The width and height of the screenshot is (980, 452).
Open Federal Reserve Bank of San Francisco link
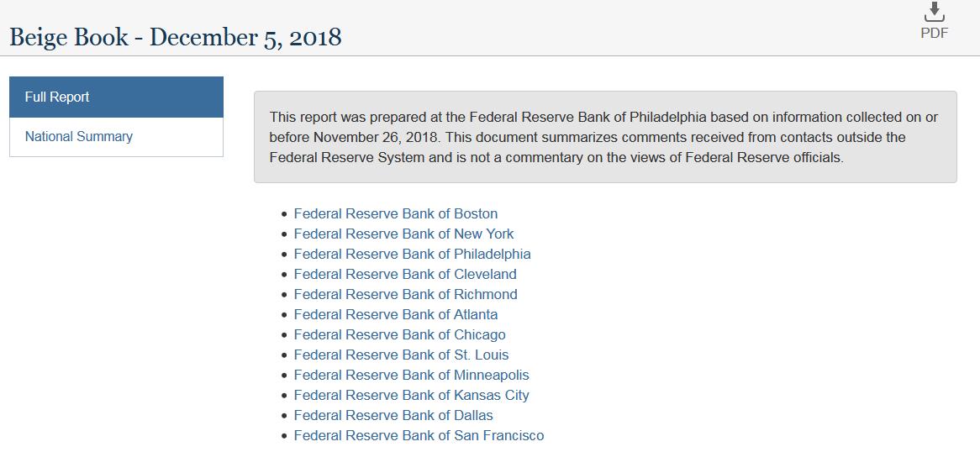(x=419, y=435)
